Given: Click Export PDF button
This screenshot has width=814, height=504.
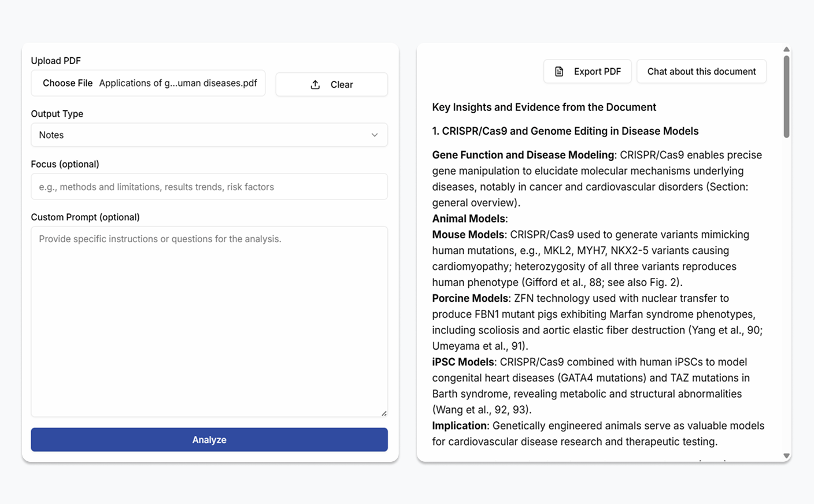Looking at the screenshot, I should 587,72.
